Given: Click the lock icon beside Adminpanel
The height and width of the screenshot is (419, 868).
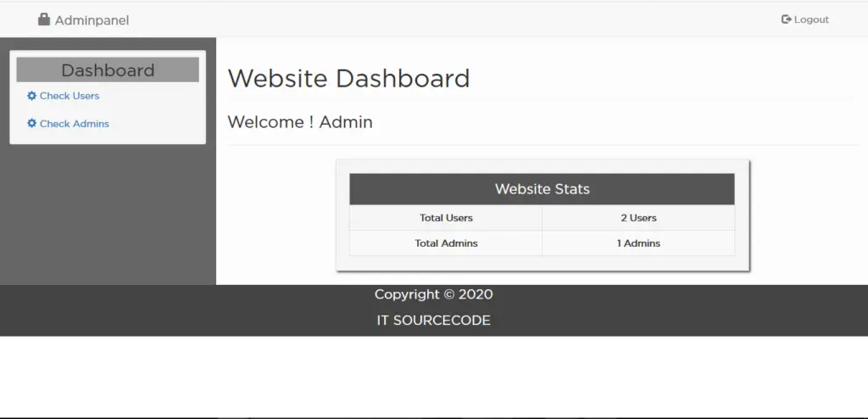Looking at the screenshot, I should pos(44,20).
